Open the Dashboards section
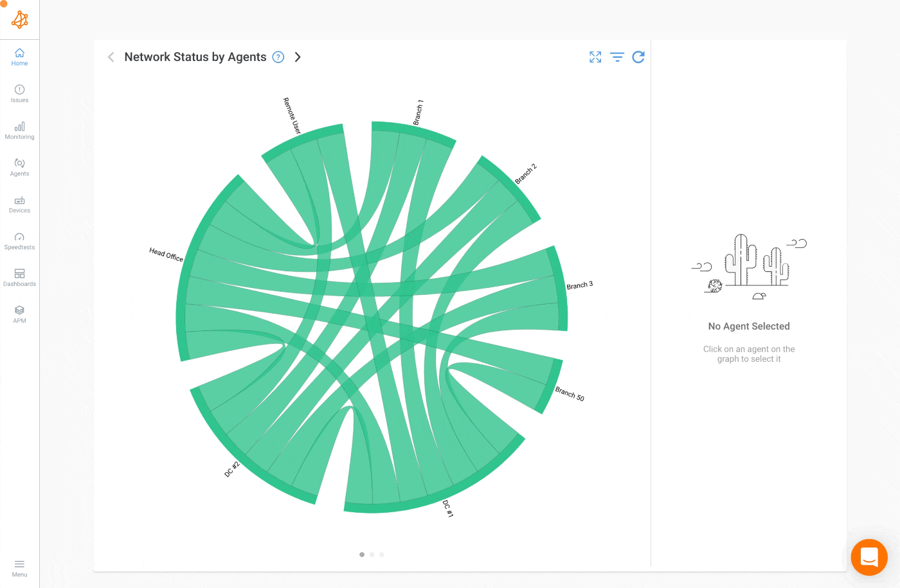 [19, 278]
